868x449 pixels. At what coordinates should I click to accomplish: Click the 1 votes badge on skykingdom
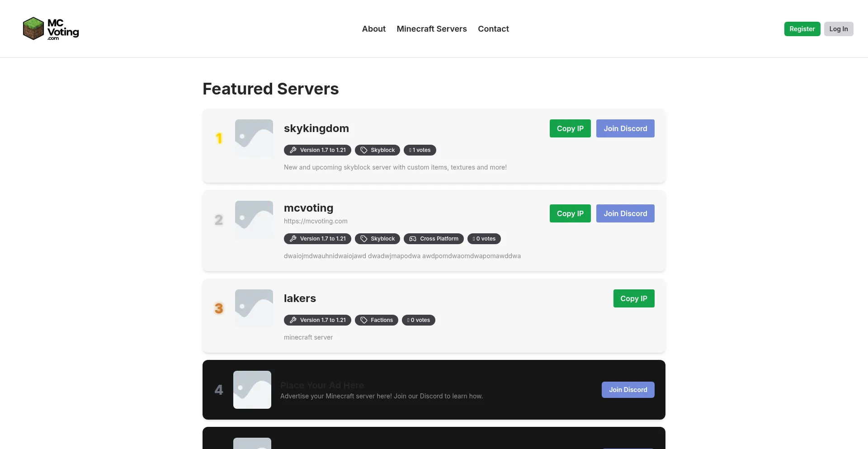(420, 150)
